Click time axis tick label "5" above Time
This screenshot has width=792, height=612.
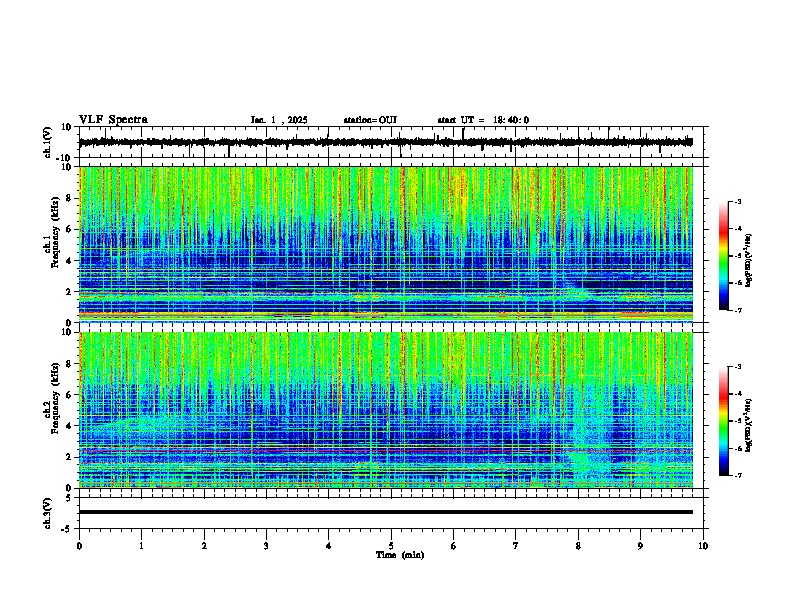point(391,546)
